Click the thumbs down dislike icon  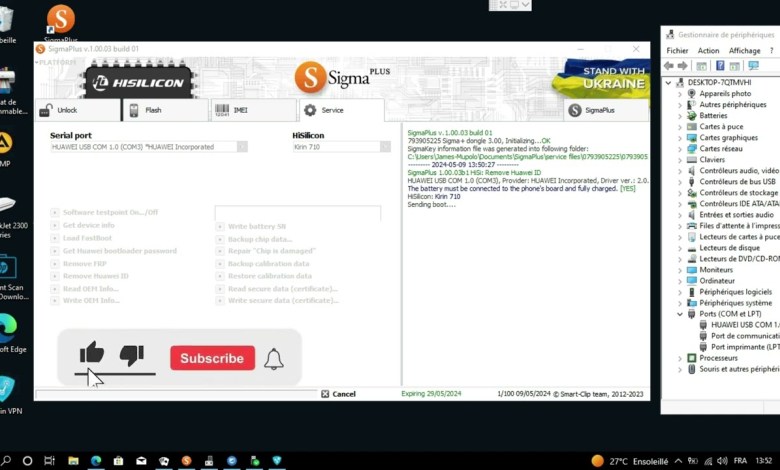click(x=131, y=354)
